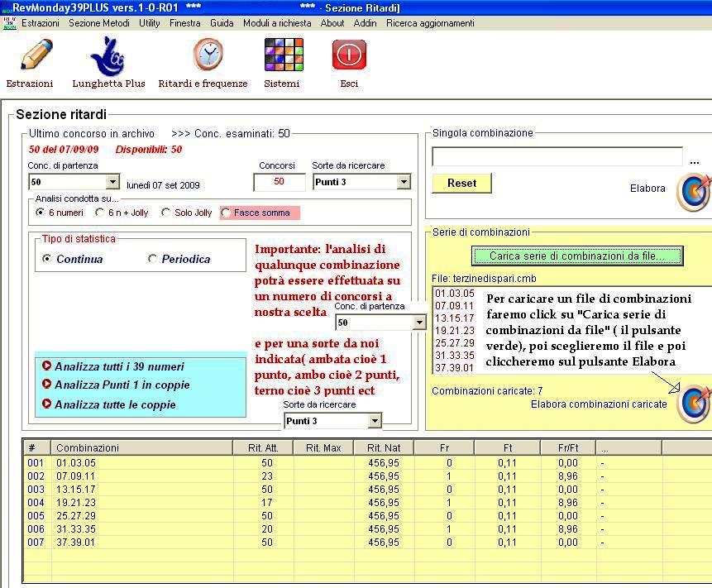Expand the upper Sorte da ricercare dropdown

pyautogui.click(x=404, y=182)
